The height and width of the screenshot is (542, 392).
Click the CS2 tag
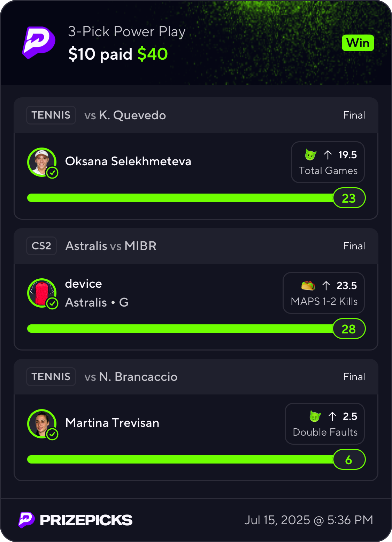click(41, 246)
